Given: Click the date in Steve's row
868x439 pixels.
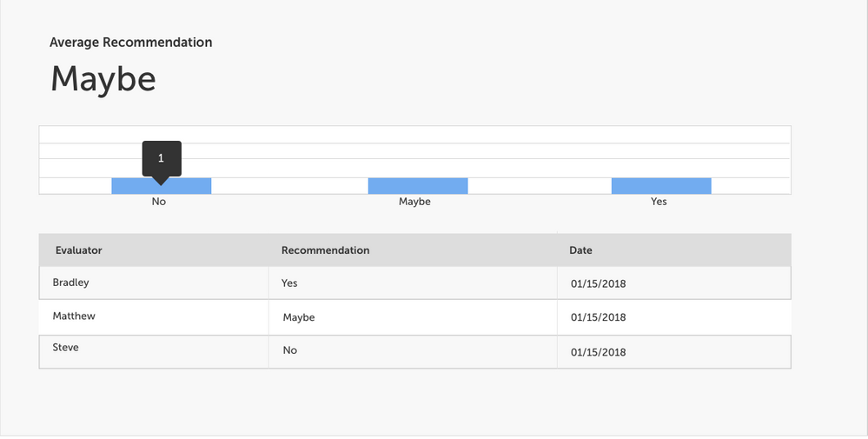Looking at the screenshot, I should [598, 352].
